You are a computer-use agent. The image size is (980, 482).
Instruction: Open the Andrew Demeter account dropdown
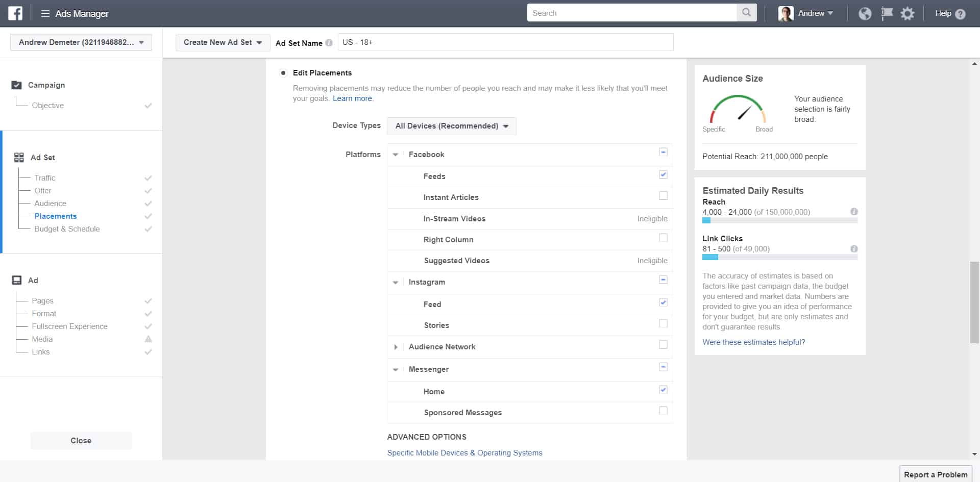tap(81, 42)
